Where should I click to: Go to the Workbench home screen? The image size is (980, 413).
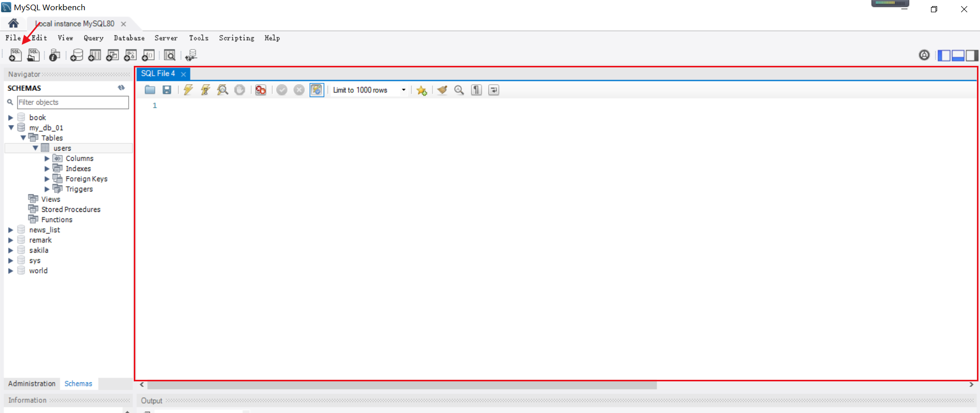[14, 23]
